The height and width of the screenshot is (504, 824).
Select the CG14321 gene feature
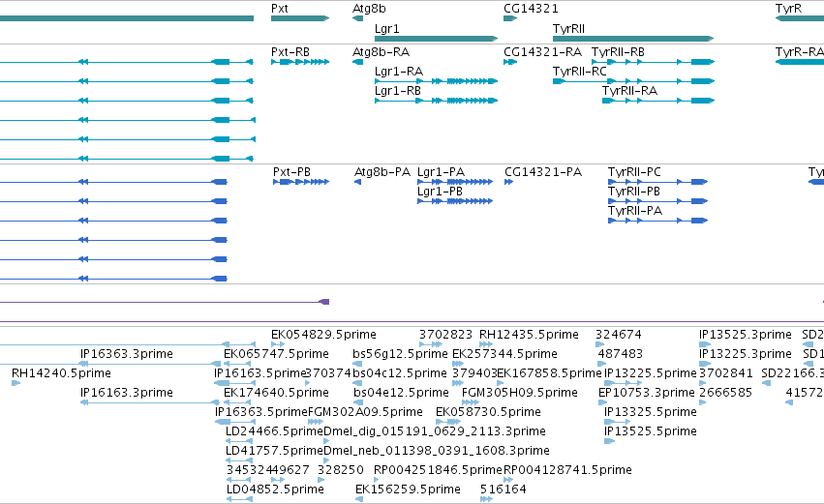coord(510,18)
